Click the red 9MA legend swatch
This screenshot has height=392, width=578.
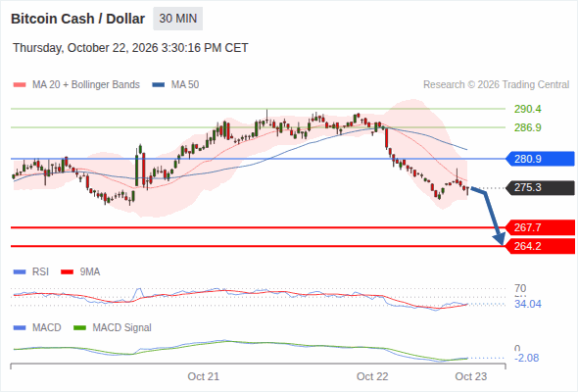67,272
